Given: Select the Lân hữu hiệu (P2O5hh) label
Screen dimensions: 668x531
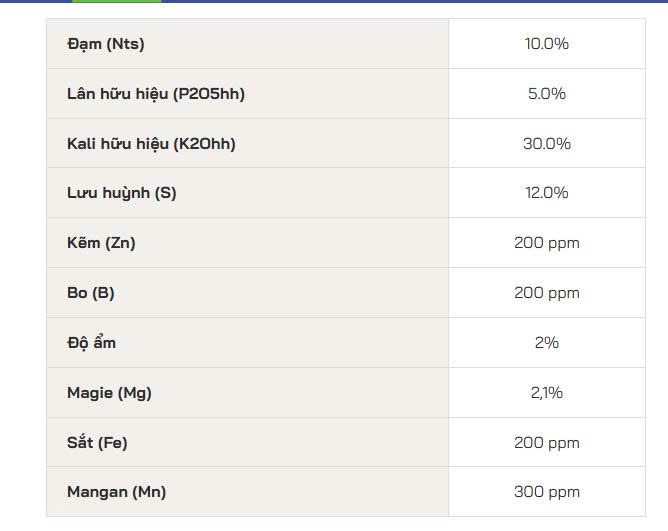Looking at the screenshot, I should coord(156,94).
